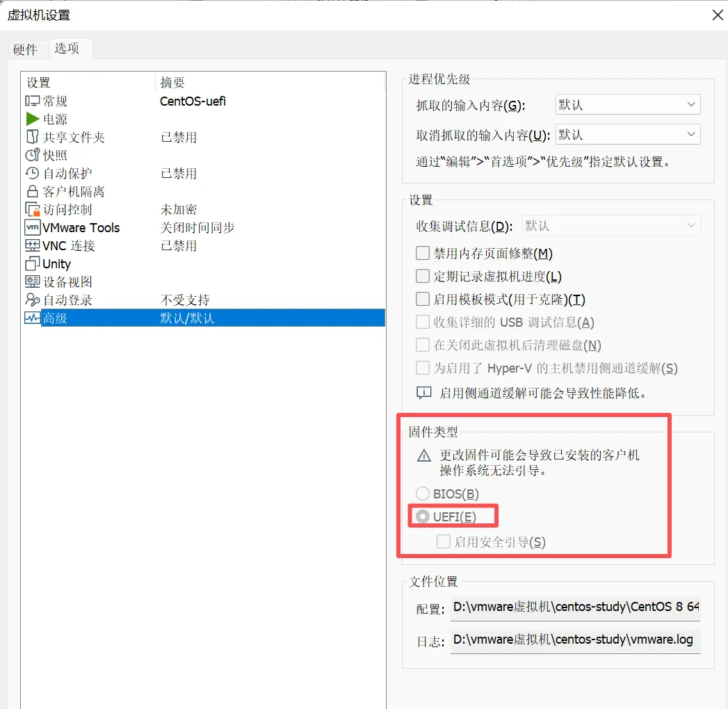Click the green 电源 play icon
This screenshot has height=709, width=728.
click(x=32, y=119)
